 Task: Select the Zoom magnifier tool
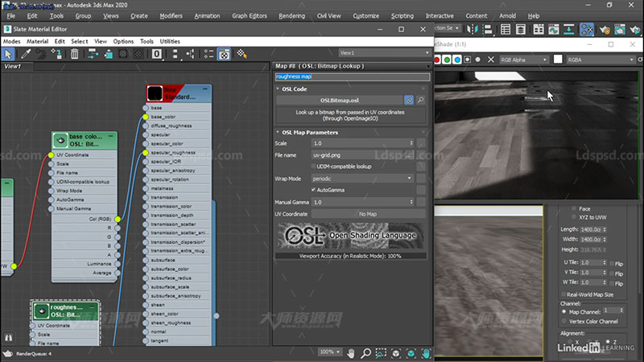[365, 353]
